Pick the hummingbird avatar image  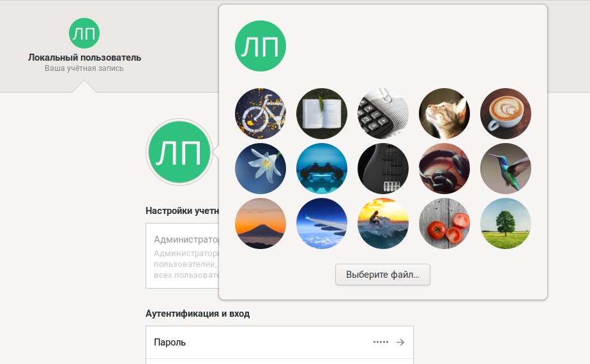tap(506, 169)
